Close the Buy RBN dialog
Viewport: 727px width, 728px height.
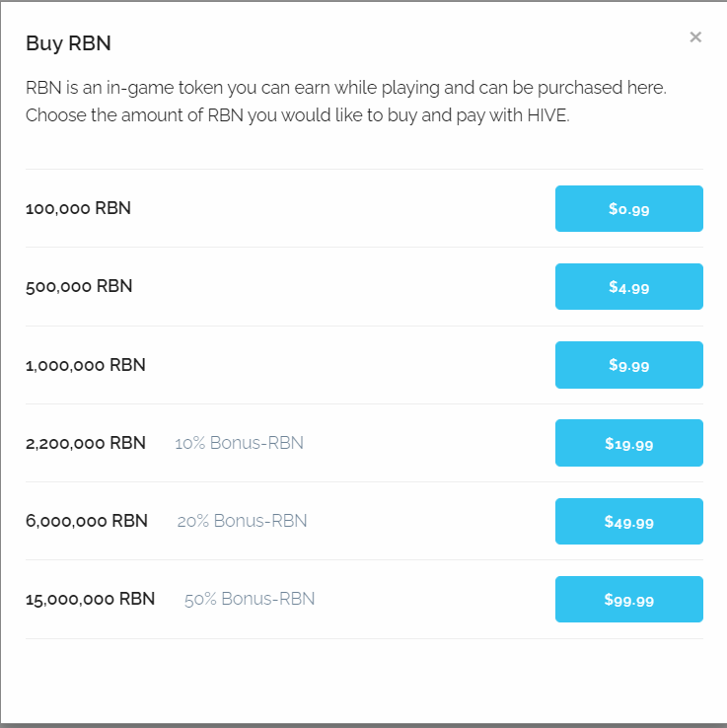(695, 36)
